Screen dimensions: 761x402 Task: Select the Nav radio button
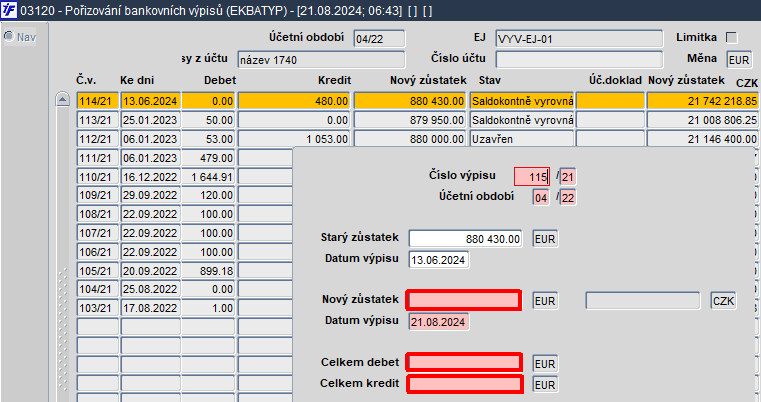click(9, 36)
